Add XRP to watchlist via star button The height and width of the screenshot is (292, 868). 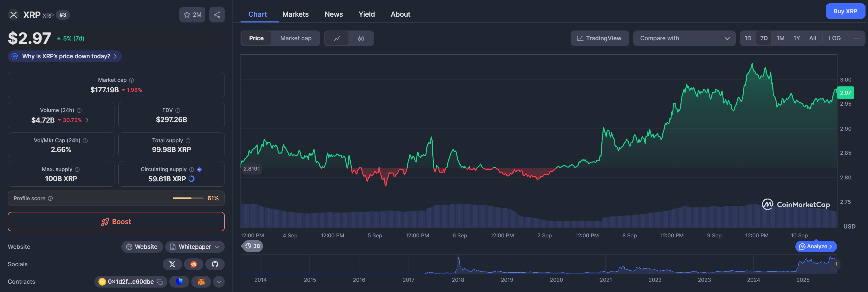(x=192, y=15)
